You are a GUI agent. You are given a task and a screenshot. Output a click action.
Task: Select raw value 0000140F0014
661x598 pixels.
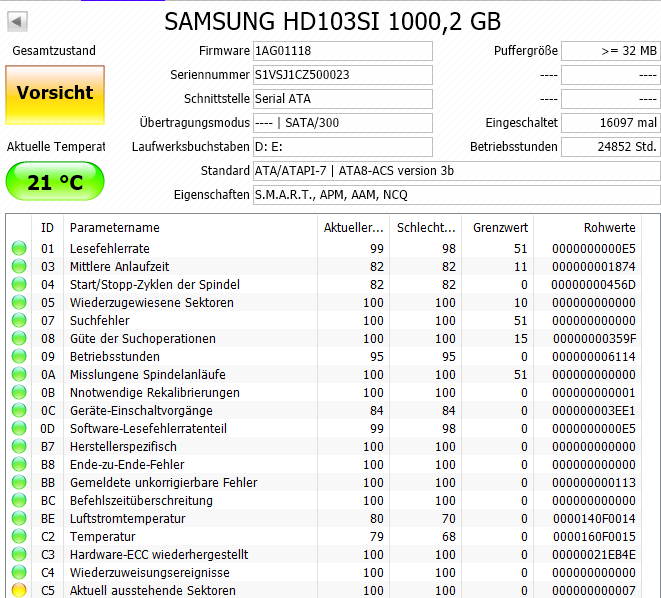click(594, 519)
